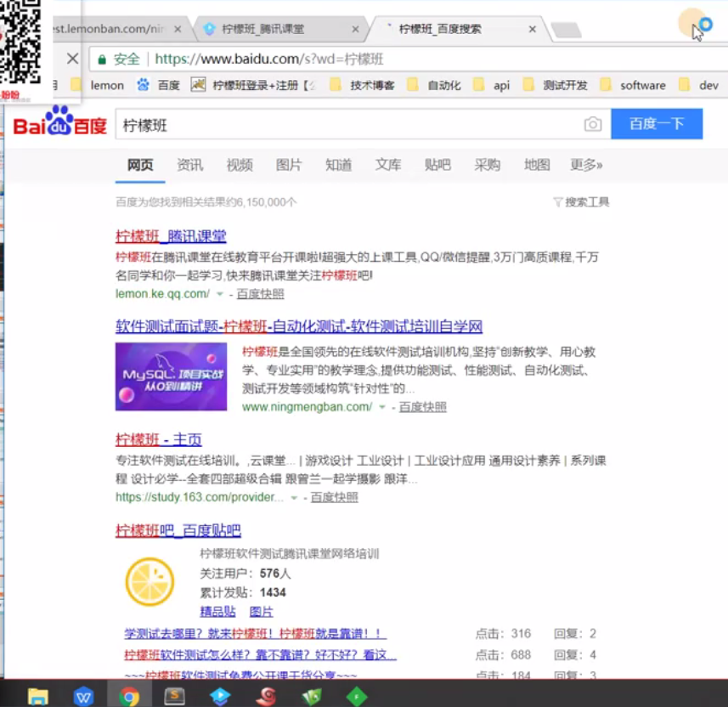Viewport: 728px width, 707px height.
Task: Open the 百度 bookmark
Action: point(158,86)
